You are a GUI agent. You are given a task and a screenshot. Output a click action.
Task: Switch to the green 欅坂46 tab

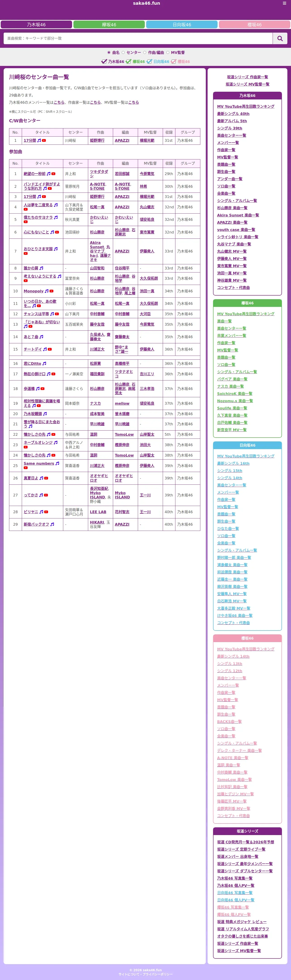(x=109, y=25)
